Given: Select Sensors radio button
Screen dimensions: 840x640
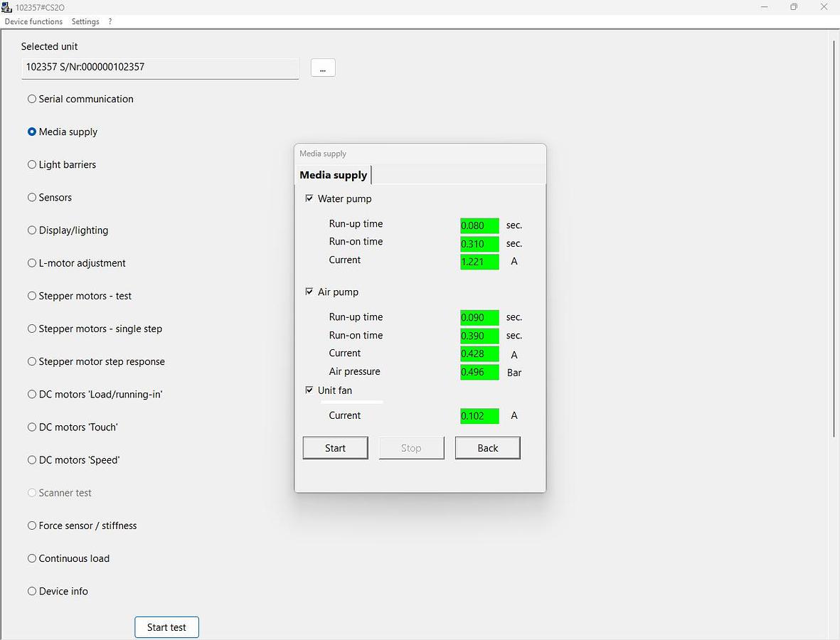Looking at the screenshot, I should [x=32, y=197].
